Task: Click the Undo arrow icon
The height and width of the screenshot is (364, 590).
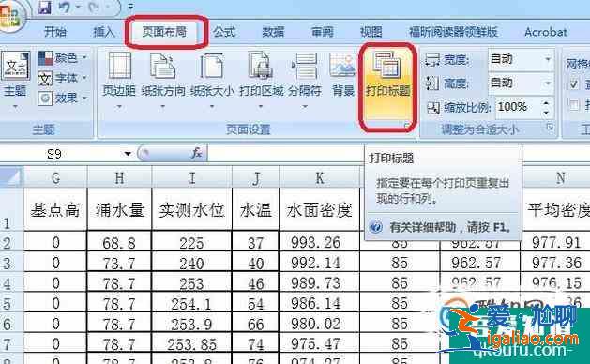Action: coord(64,7)
